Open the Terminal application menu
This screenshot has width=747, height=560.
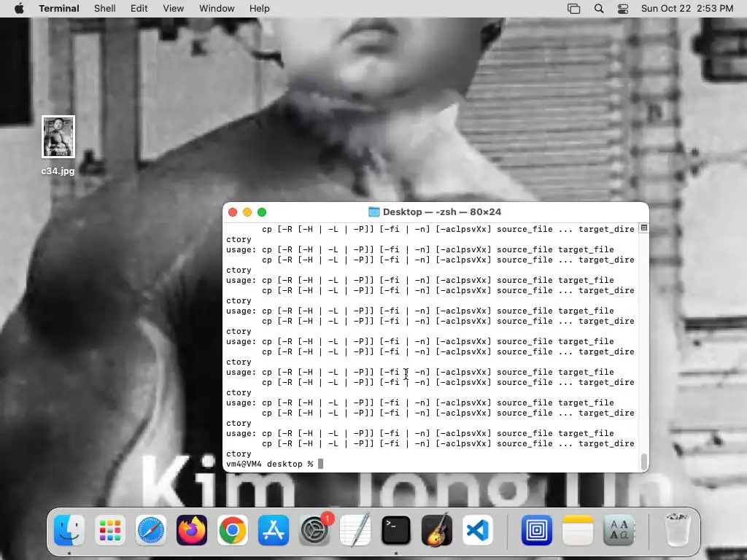point(59,9)
